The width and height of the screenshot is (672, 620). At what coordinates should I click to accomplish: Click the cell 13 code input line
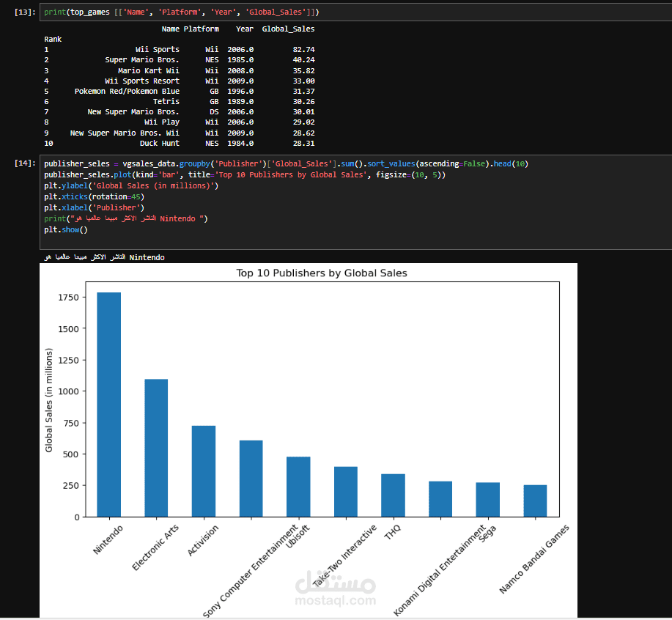tap(355, 12)
